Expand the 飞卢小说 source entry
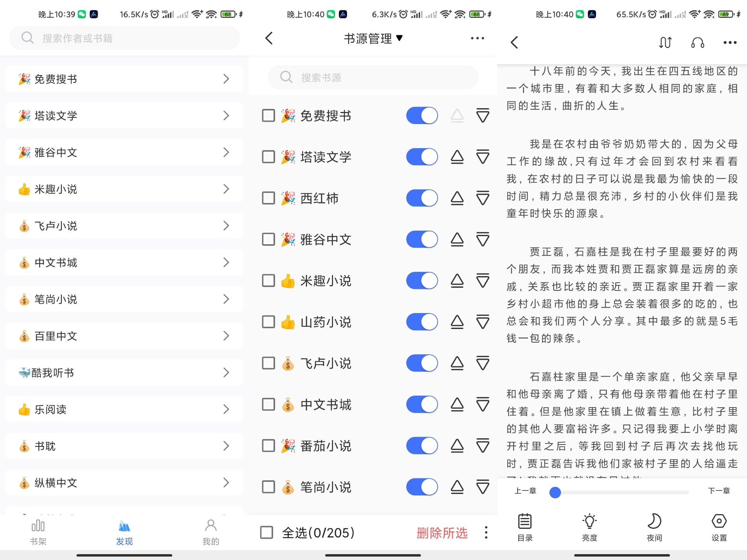 point(227,226)
